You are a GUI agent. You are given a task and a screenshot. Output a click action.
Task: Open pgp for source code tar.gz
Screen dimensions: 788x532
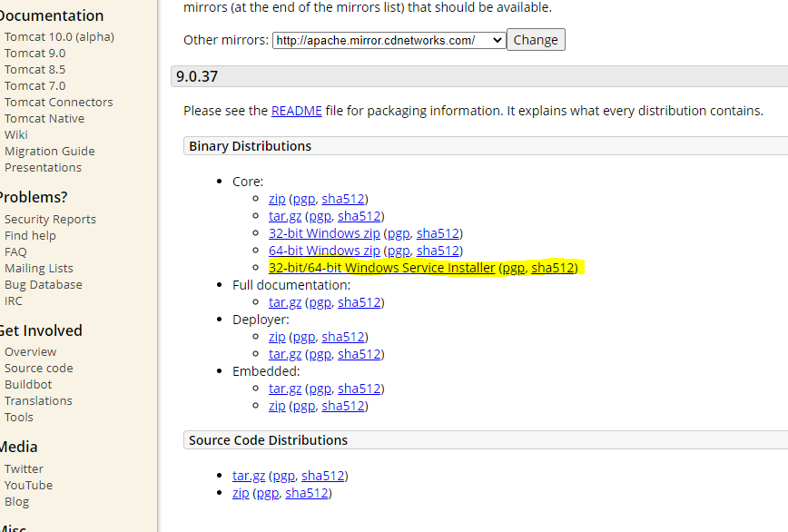coord(284,475)
